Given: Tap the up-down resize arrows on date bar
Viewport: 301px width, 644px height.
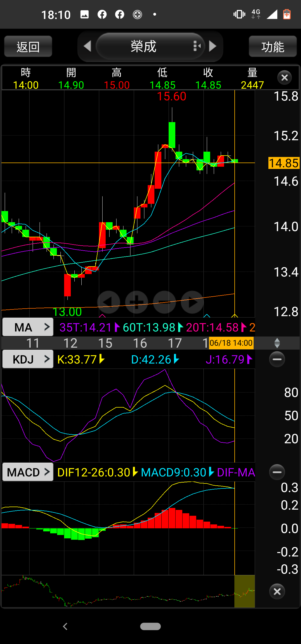Looking at the screenshot, I should [x=277, y=343].
